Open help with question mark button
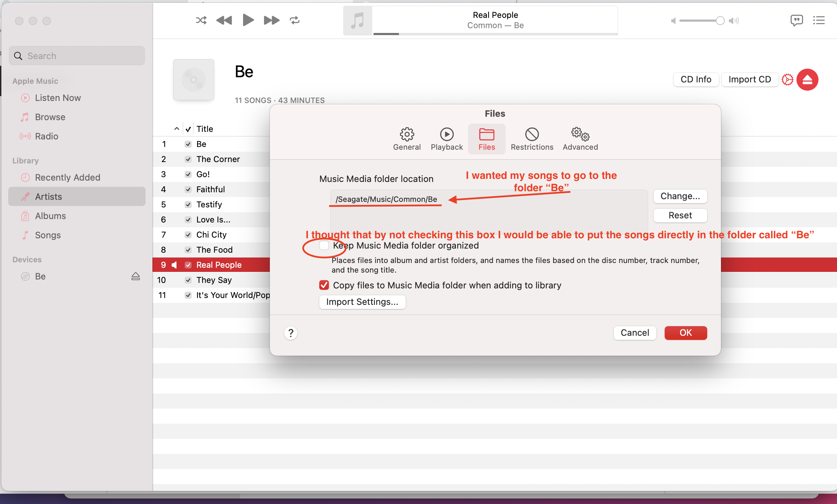The height and width of the screenshot is (504, 837). point(291,333)
